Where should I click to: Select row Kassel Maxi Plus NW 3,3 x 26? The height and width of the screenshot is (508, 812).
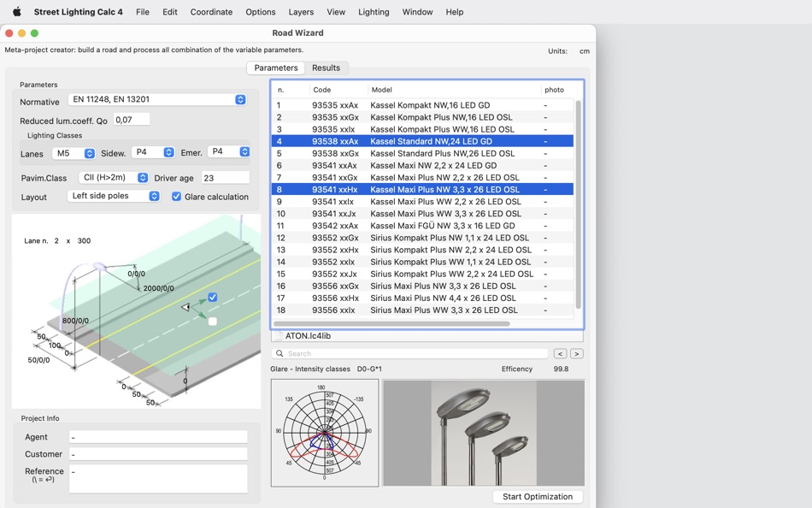(422, 189)
